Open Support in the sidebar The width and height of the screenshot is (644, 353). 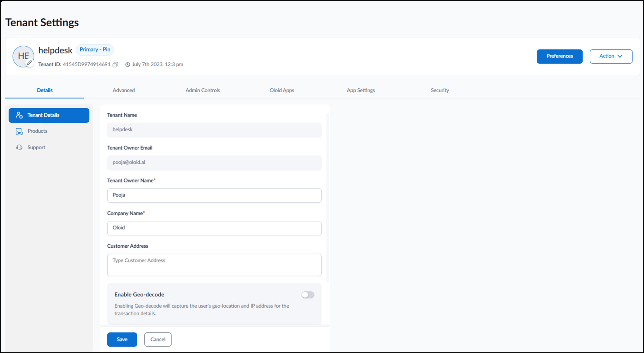(x=49, y=147)
